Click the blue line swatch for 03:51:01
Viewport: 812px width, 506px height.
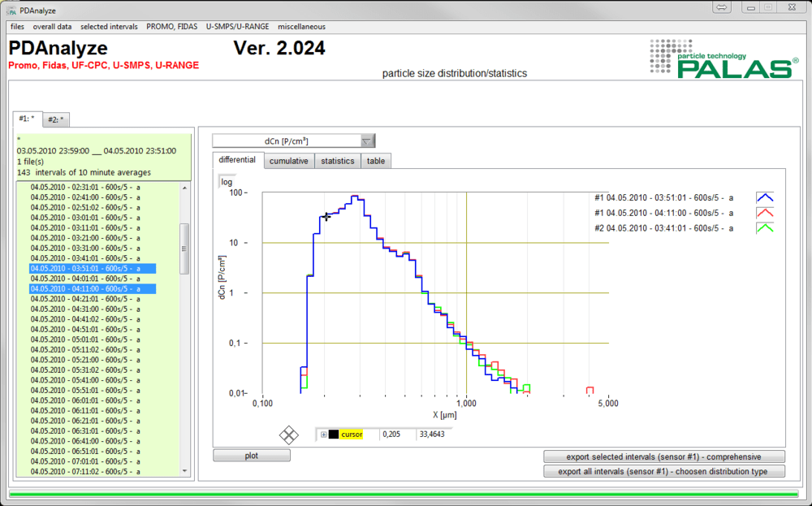coord(765,197)
